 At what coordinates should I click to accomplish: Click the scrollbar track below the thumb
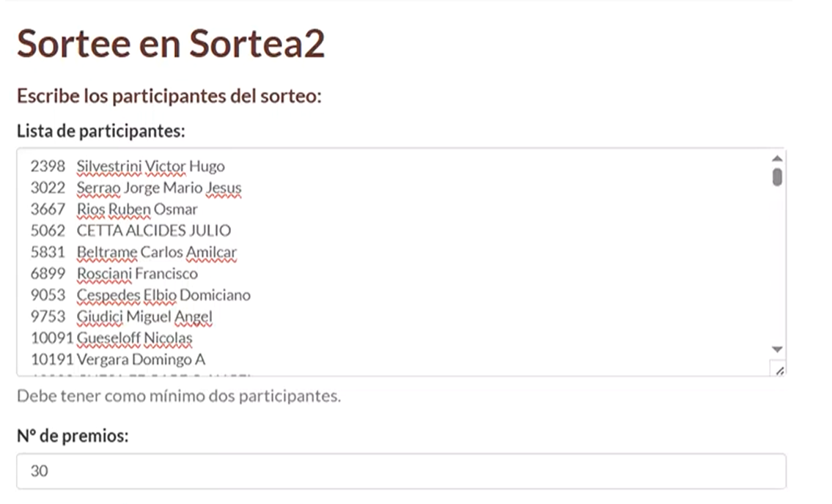tap(777, 265)
